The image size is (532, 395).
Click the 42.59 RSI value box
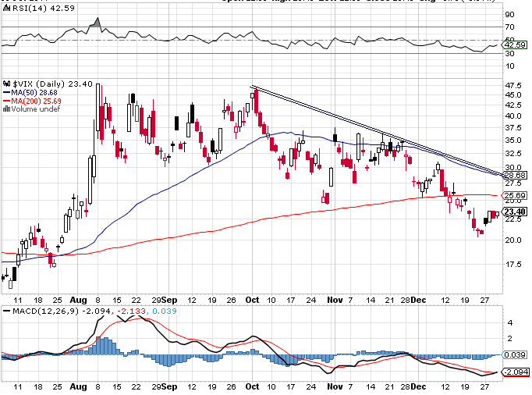(515, 44)
